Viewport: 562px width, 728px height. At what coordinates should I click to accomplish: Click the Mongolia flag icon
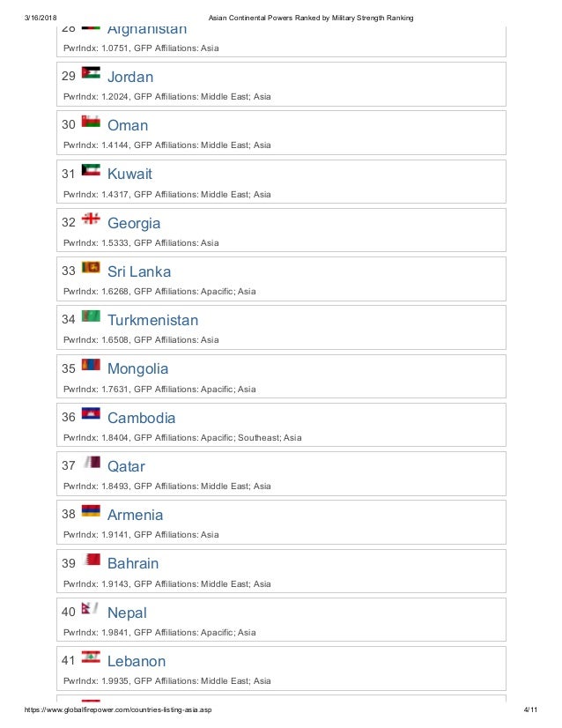[91, 365]
